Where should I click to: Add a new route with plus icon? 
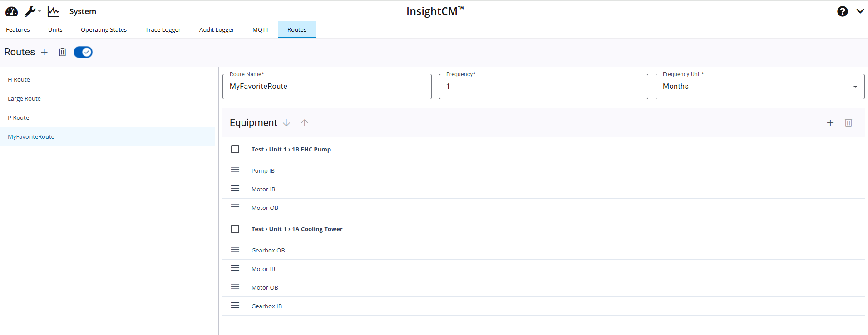(x=44, y=52)
